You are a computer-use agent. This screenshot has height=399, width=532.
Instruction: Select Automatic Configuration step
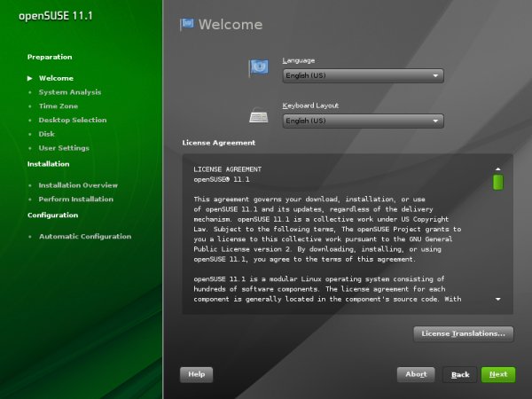(x=85, y=237)
